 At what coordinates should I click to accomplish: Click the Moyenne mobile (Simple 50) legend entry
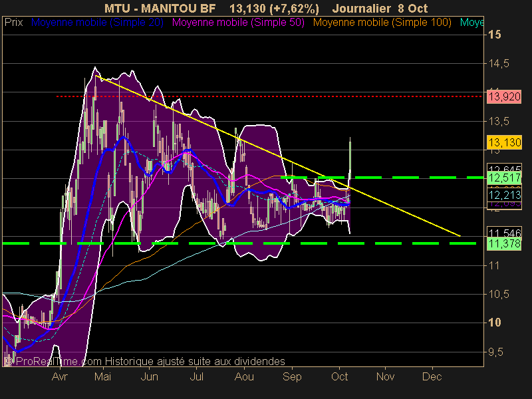click(x=238, y=23)
